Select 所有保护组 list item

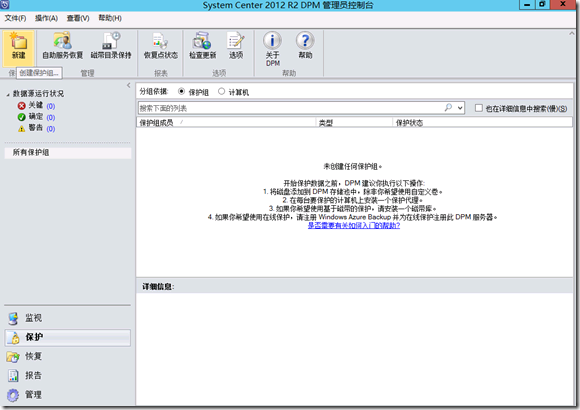coord(68,153)
